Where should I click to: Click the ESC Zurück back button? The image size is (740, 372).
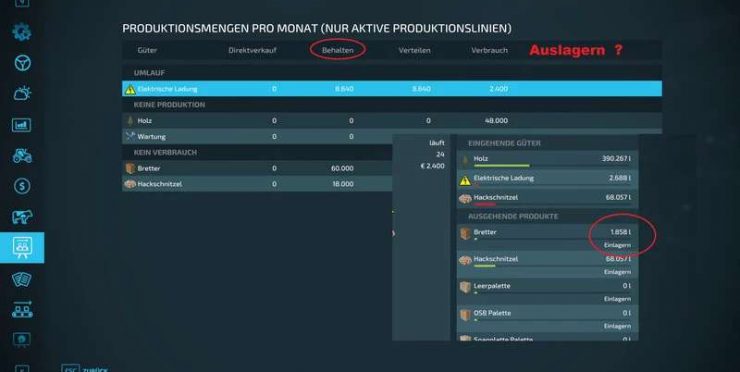point(85,368)
